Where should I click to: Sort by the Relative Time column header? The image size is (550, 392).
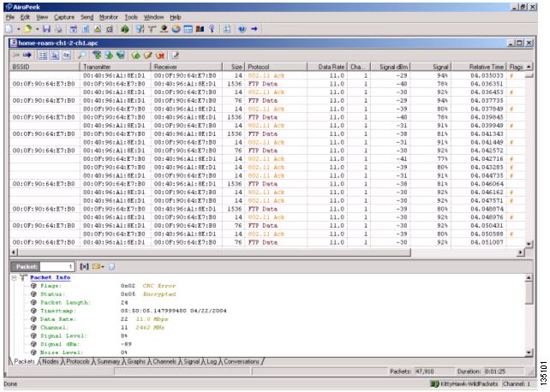pos(479,67)
